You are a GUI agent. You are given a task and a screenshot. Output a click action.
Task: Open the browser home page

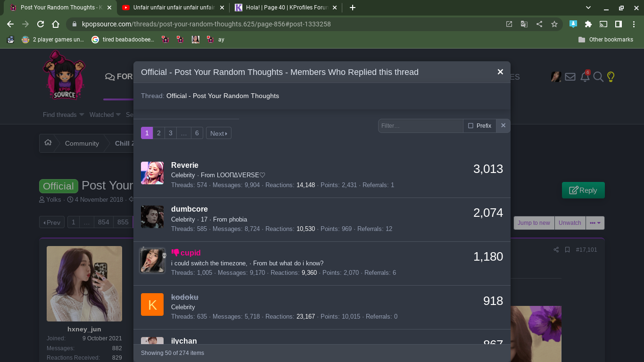(x=56, y=24)
